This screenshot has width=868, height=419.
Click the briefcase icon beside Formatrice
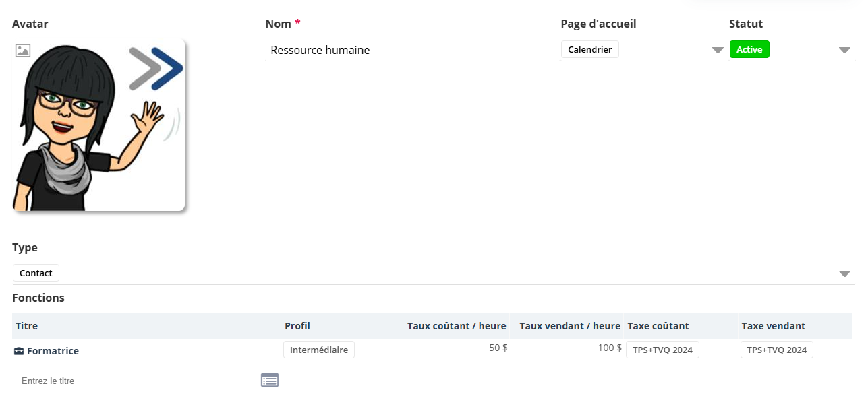(x=19, y=351)
